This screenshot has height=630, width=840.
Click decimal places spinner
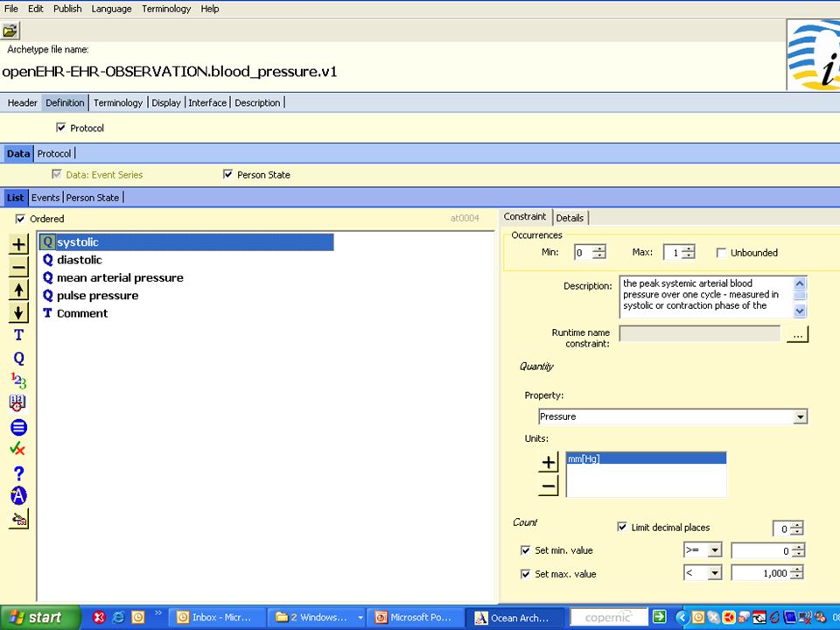pos(797,528)
